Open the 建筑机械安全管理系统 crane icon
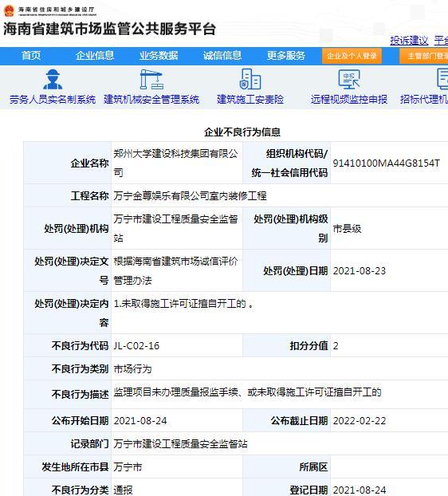 click(151, 79)
